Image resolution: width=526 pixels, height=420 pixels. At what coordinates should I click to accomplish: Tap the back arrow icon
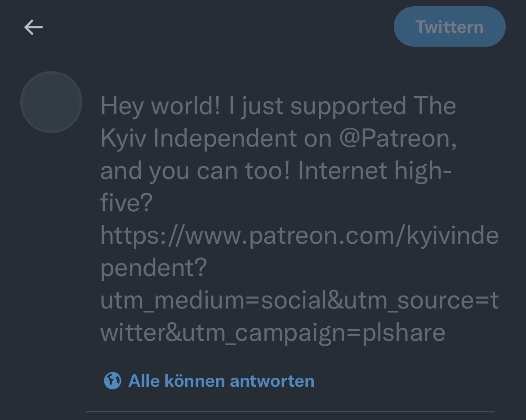coord(33,27)
